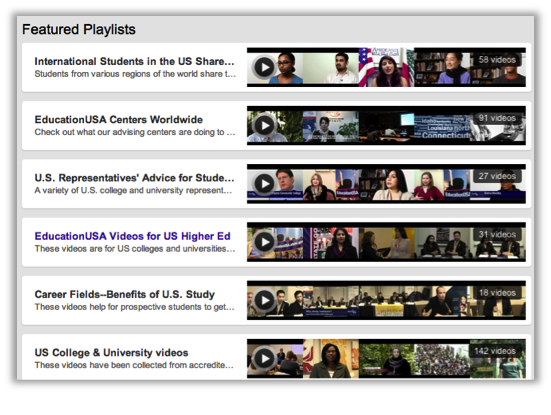This screenshot has height=415, width=551.
Task: Open 'EducationUSA Videos for US Higher Ed' link
Action: pyautogui.click(x=132, y=236)
